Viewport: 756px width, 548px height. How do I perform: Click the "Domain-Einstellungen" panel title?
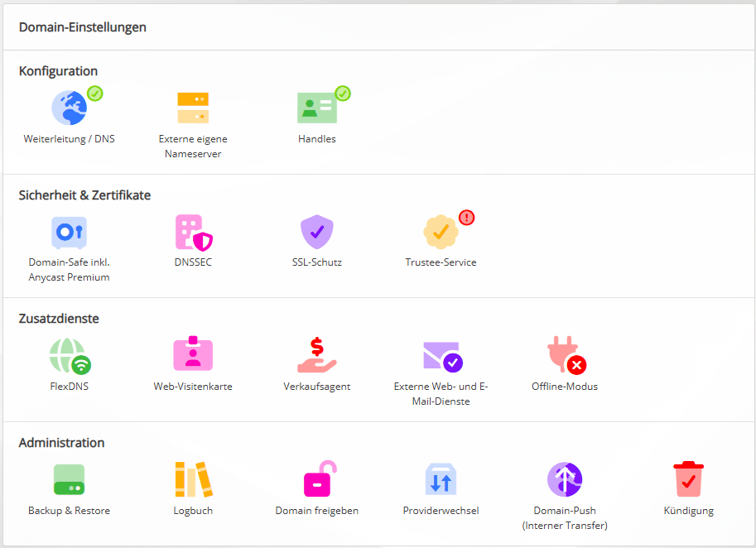(83, 27)
